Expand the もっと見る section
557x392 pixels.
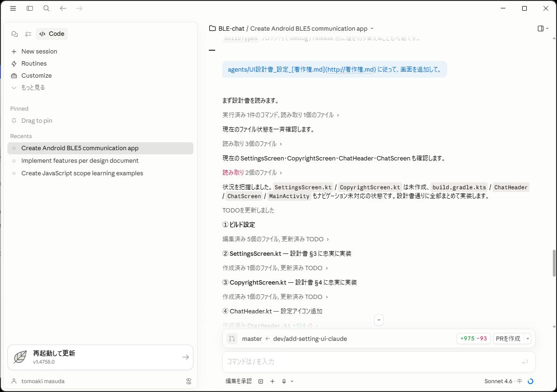tap(33, 88)
